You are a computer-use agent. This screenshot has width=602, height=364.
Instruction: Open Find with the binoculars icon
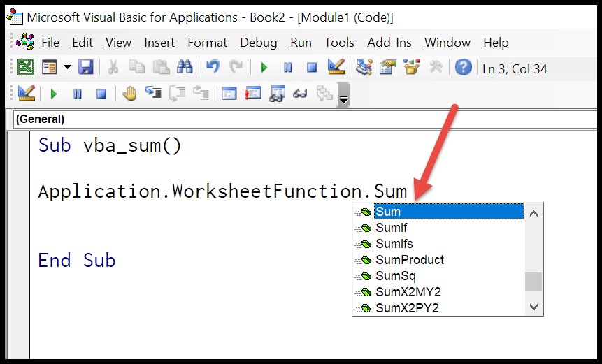pyautogui.click(x=185, y=68)
